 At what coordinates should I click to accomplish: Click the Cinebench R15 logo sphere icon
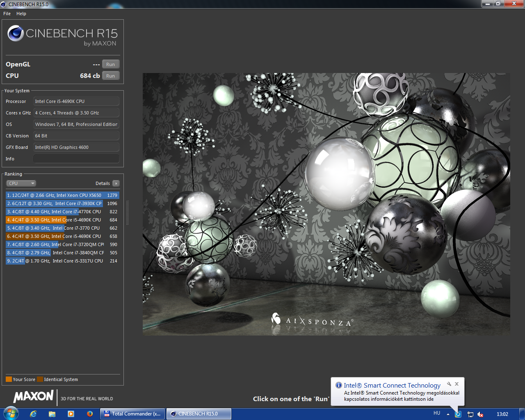pyautogui.click(x=16, y=33)
